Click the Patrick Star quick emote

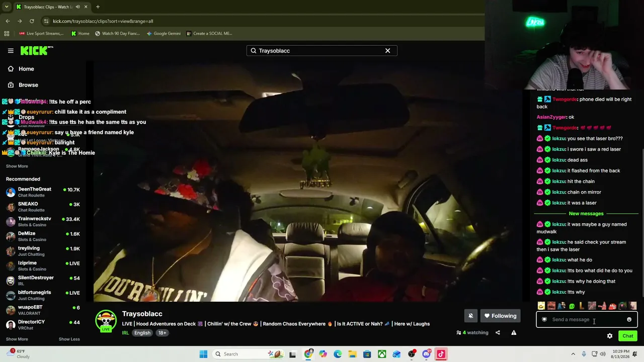(602, 306)
